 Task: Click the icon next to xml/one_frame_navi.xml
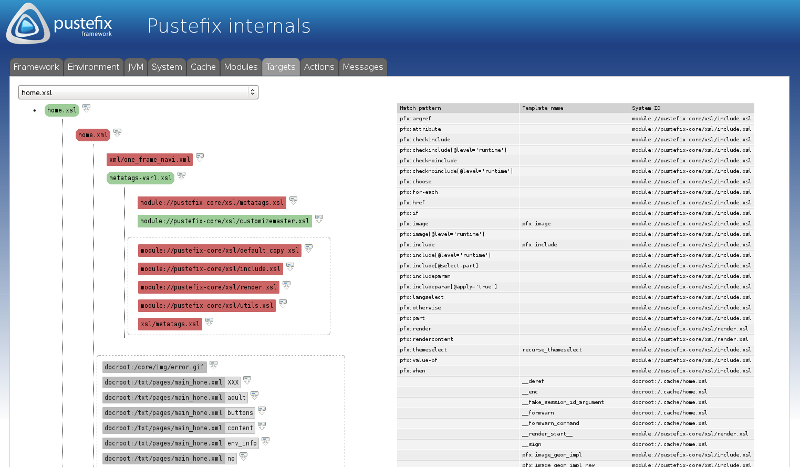pyautogui.click(x=200, y=157)
